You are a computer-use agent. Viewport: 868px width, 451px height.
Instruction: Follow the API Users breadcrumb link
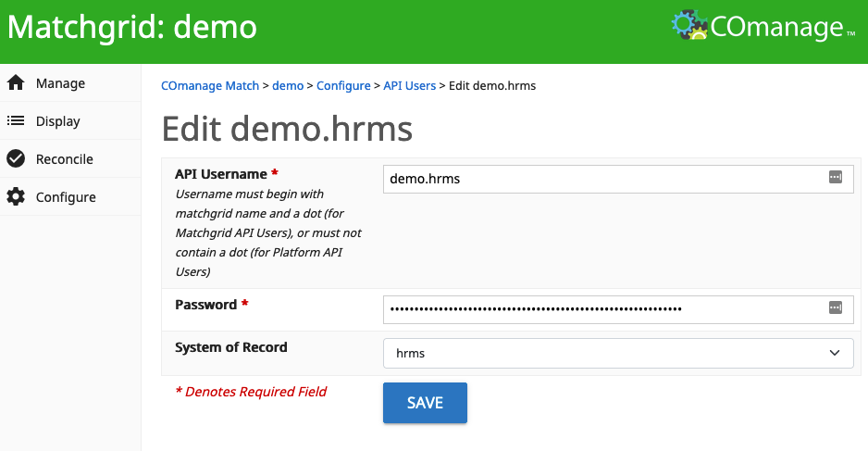point(410,86)
